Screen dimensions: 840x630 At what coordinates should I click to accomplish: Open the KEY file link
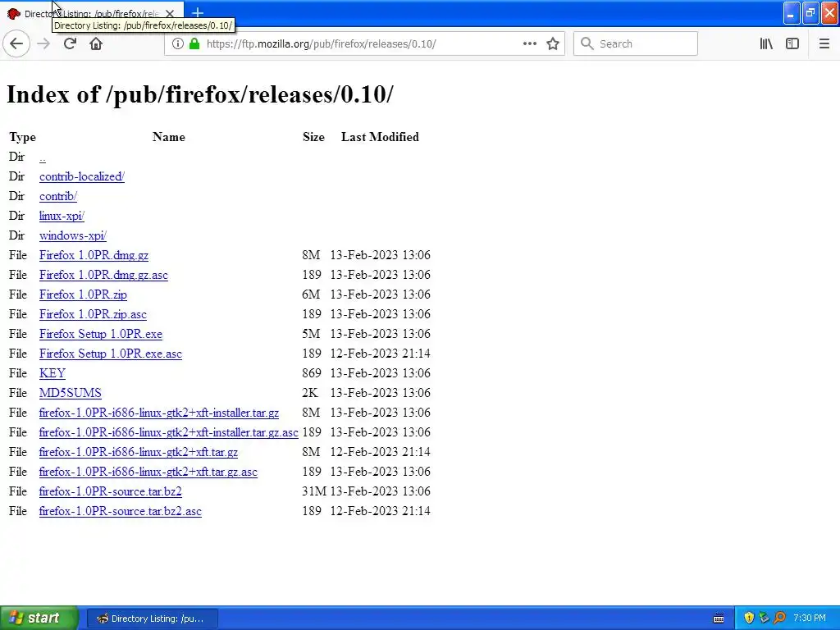click(x=52, y=373)
